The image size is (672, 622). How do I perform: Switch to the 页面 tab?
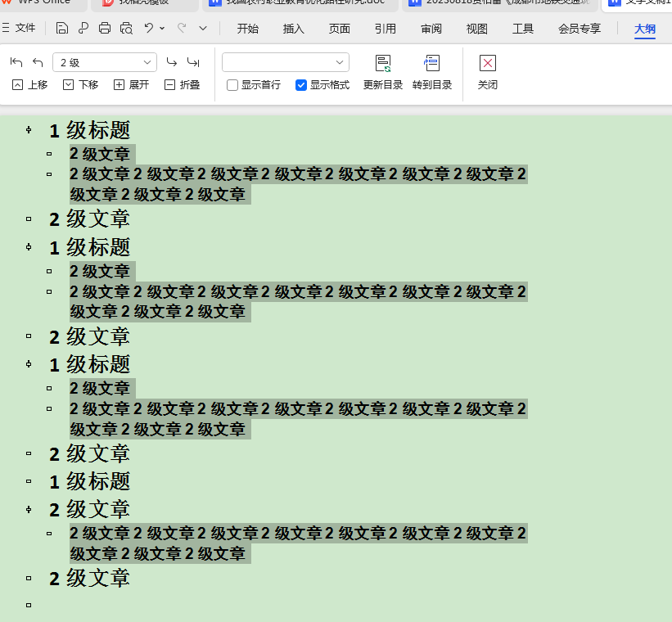click(340, 29)
